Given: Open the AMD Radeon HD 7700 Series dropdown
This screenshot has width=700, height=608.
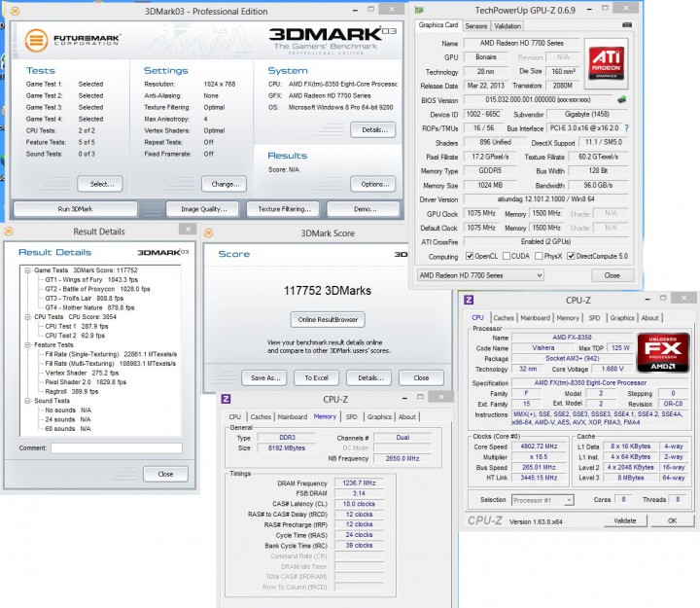Looking at the screenshot, I should click(x=480, y=275).
